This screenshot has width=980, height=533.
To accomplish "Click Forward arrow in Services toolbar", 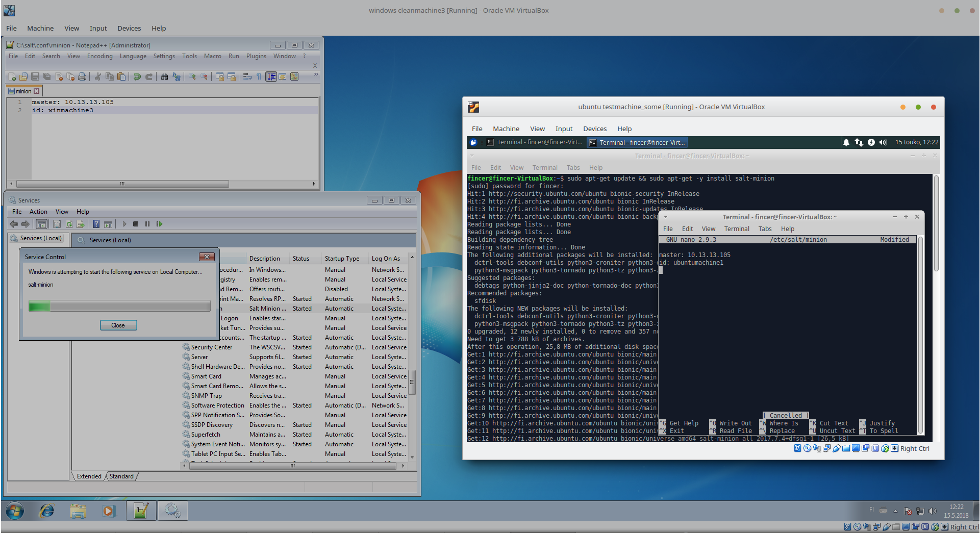I will (x=26, y=224).
